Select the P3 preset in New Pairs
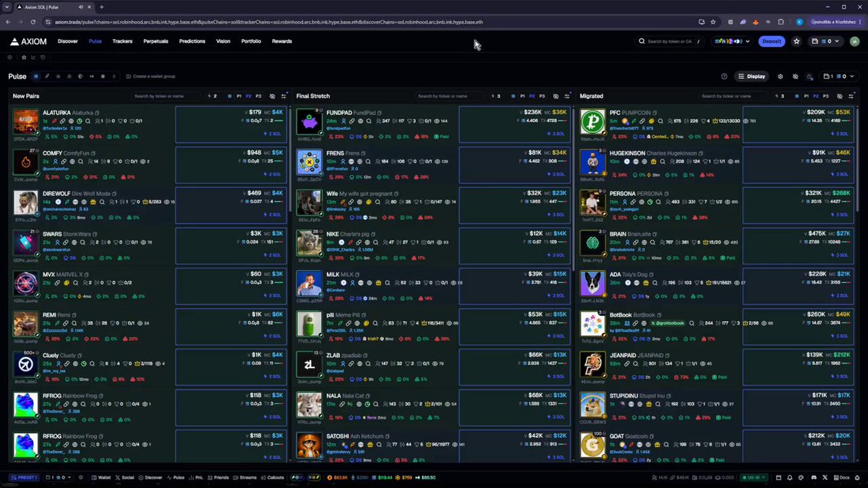Image resolution: width=868 pixels, height=488 pixels. [258, 95]
